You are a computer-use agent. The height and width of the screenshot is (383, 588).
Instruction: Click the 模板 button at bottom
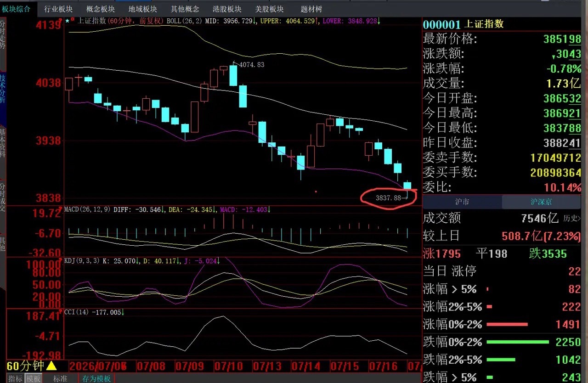[x=34, y=378]
